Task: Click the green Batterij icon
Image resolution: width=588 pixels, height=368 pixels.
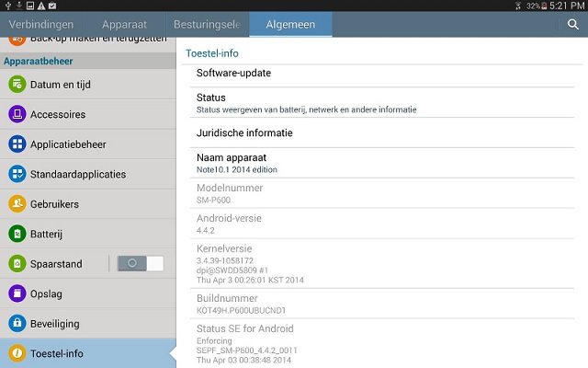Action: pos(17,234)
